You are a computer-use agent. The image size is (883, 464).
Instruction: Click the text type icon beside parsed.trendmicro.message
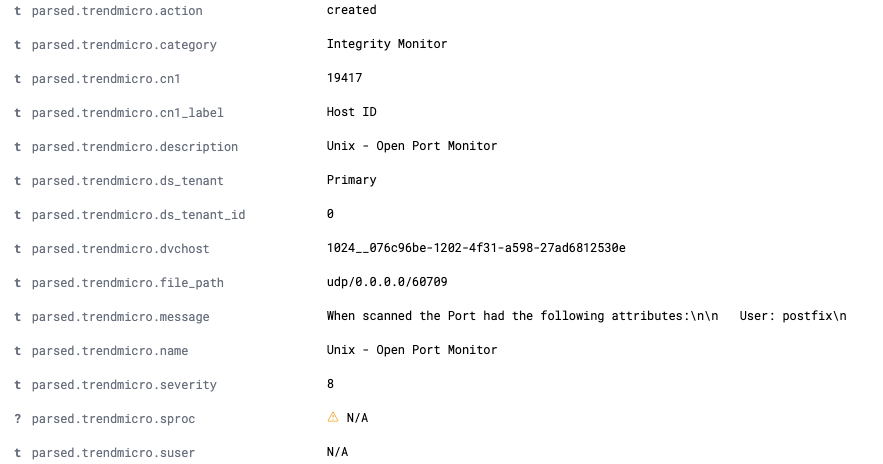tap(17, 317)
